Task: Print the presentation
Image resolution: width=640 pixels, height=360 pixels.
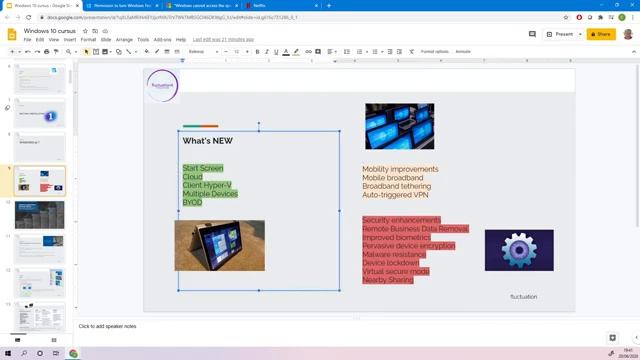Action: click(x=47, y=52)
